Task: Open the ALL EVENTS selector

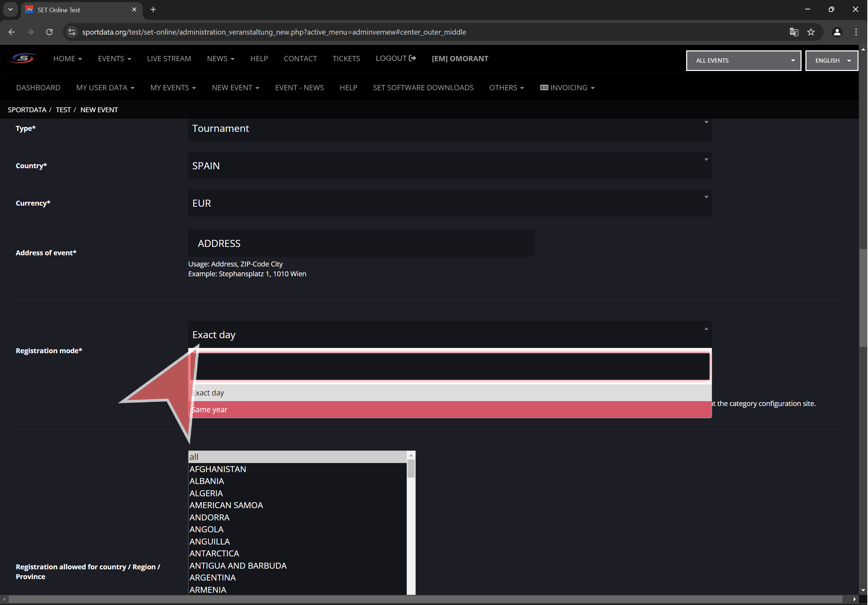Action: pyautogui.click(x=743, y=60)
